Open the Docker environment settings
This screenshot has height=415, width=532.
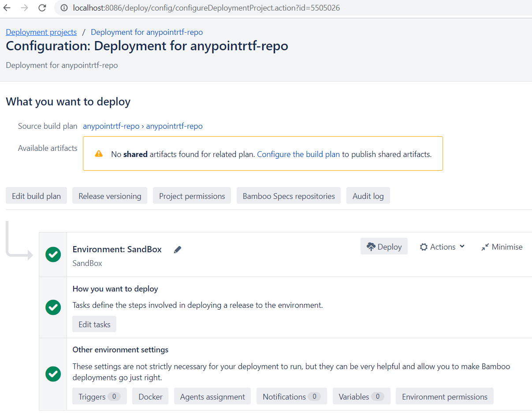pos(150,396)
